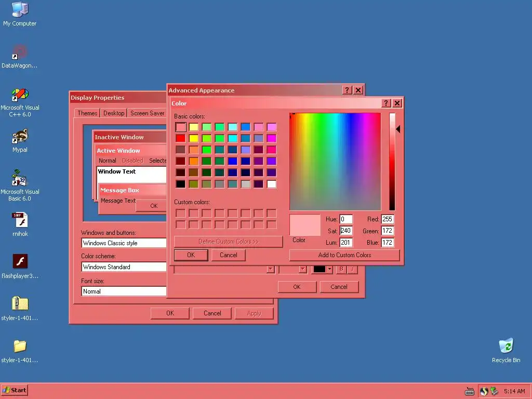
Task: Click the clock showing 5:14 AM
Action: tap(514, 391)
